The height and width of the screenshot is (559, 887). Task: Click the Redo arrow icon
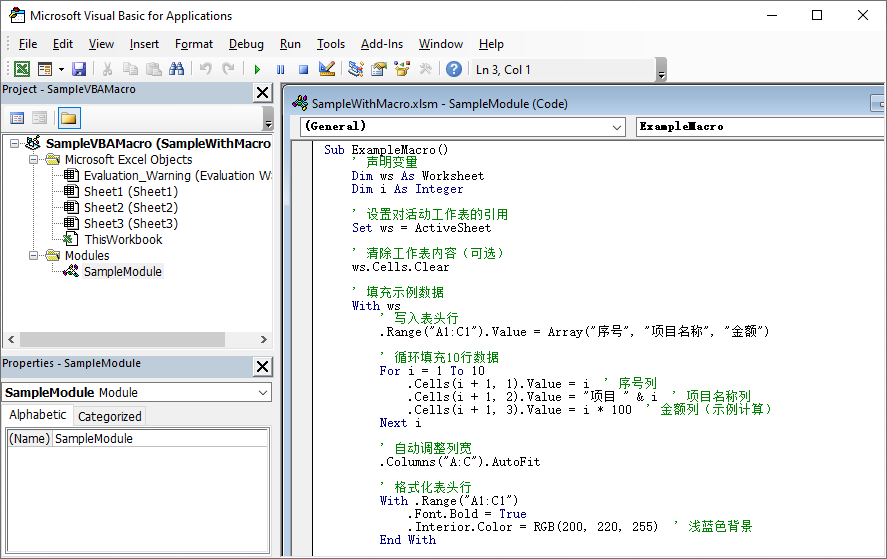228,69
